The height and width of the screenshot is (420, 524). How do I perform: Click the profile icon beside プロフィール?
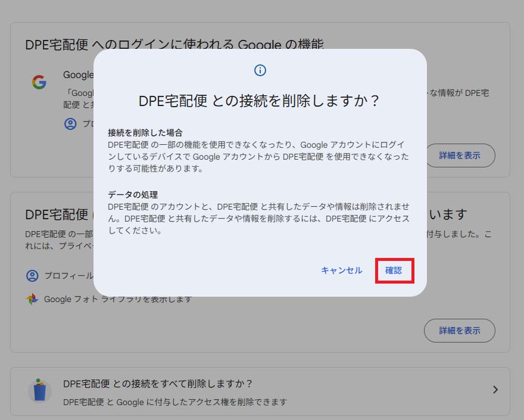pos(32,276)
